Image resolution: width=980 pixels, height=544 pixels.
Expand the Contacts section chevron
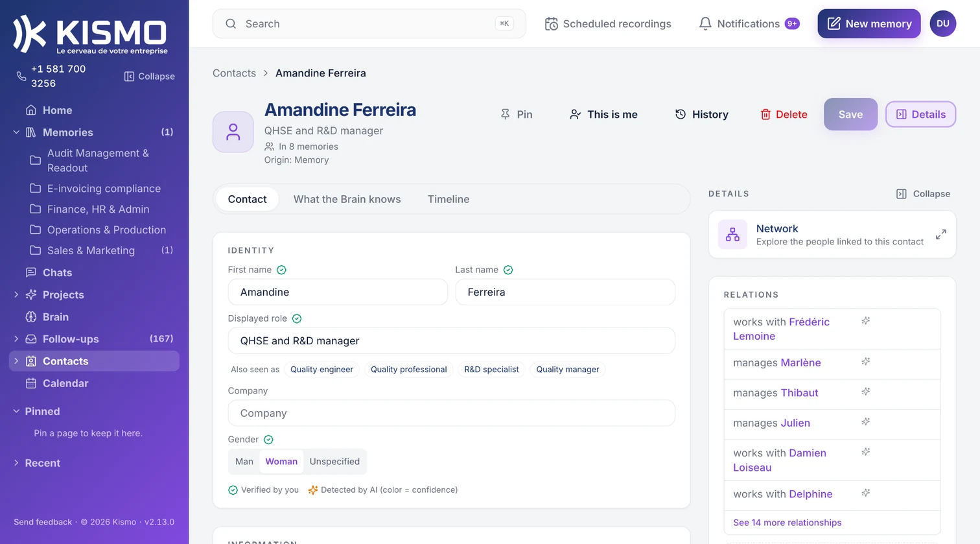click(16, 361)
